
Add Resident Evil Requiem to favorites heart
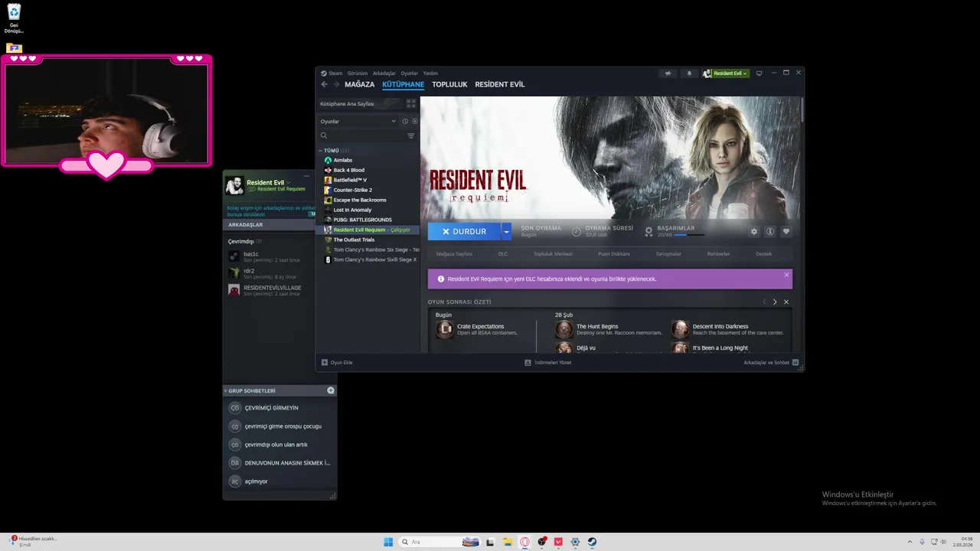[x=786, y=232]
